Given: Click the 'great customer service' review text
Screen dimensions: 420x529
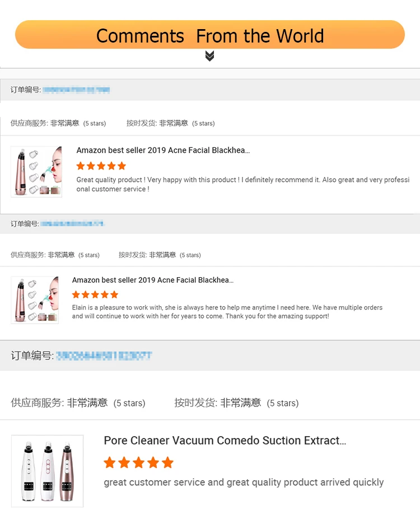Looking at the screenshot, I should [x=244, y=483].
